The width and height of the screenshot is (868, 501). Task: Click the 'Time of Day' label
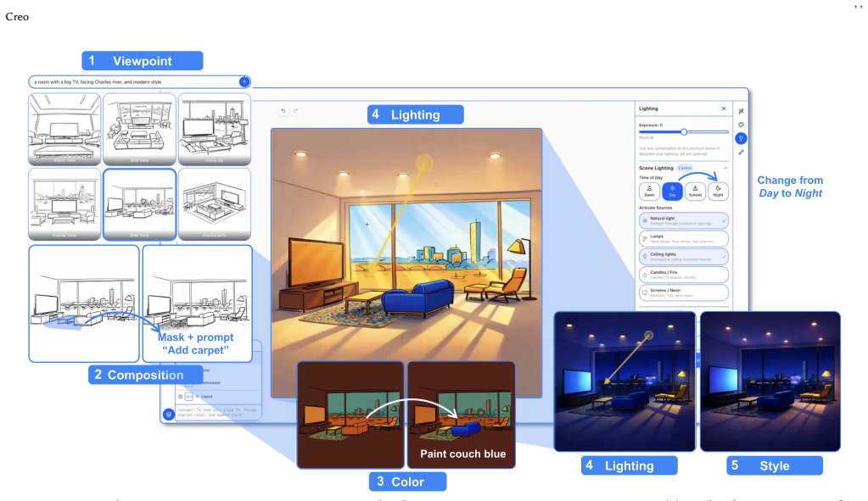[651, 177]
